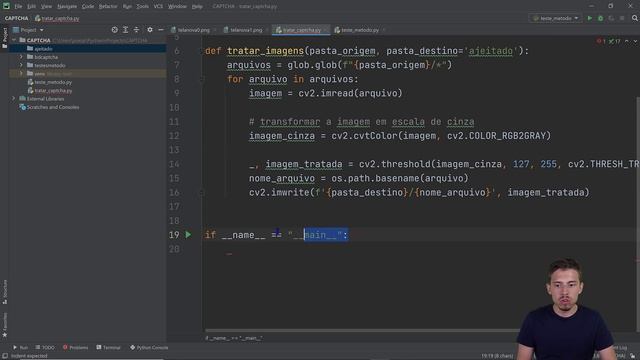Viewport: 640px width, 360px height.
Task: Start debugging with the green bug icon
Action: pyautogui.click(x=600, y=18)
